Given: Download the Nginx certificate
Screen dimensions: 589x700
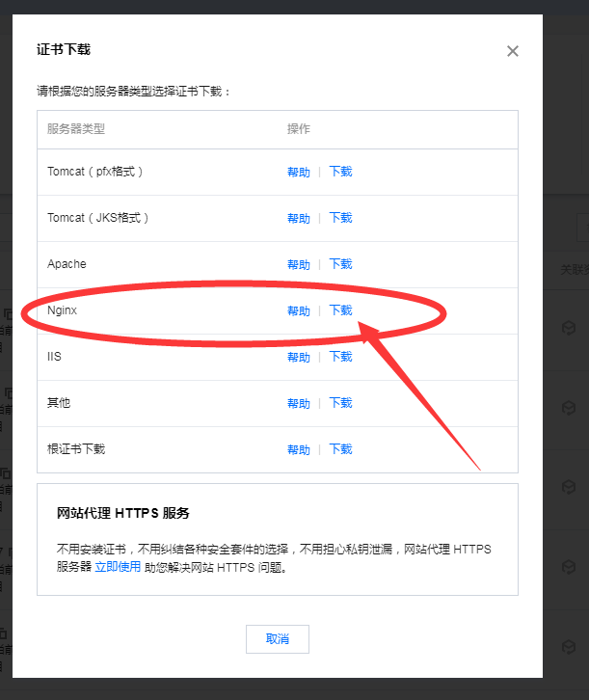Looking at the screenshot, I should tap(340, 310).
